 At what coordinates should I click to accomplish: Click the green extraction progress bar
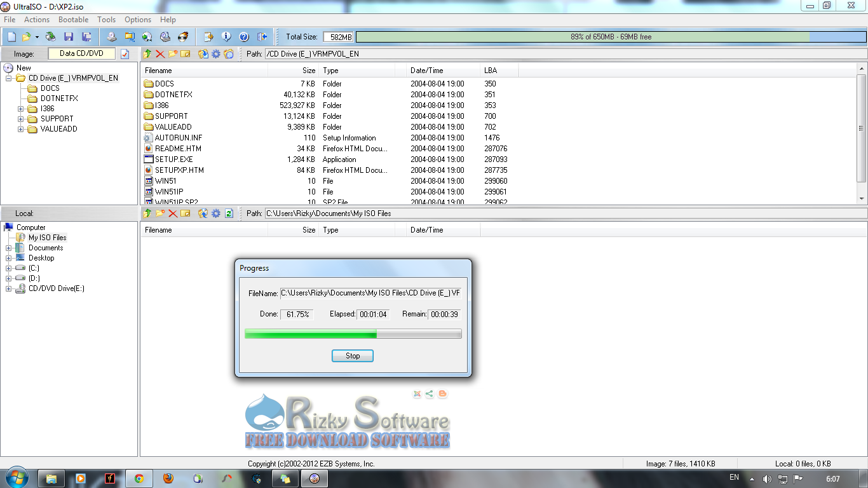353,334
